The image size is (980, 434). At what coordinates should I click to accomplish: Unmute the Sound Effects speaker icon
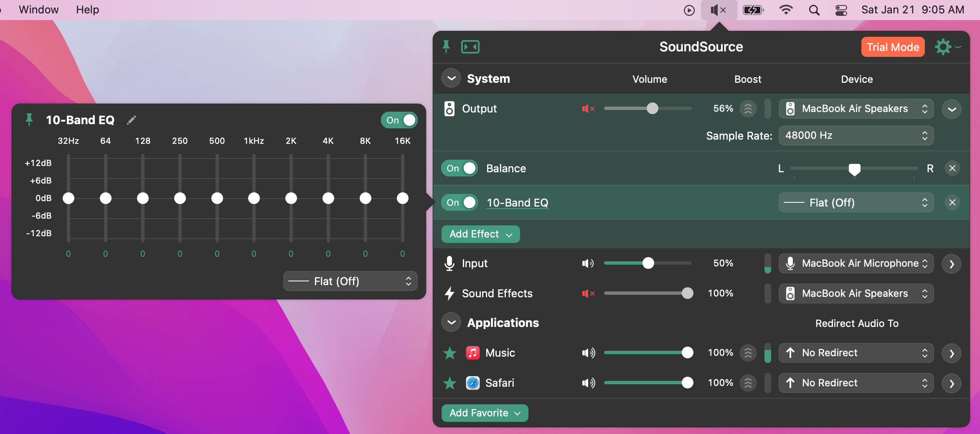point(588,294)
